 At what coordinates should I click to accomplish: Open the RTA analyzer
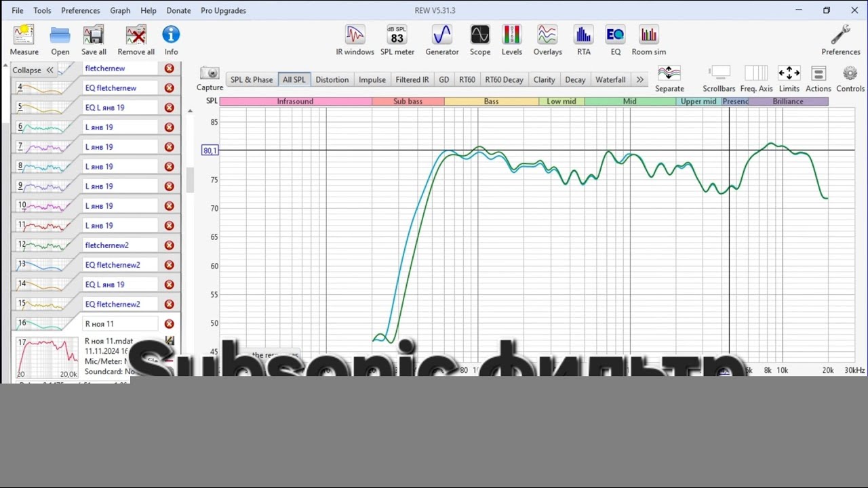[583, 40]
